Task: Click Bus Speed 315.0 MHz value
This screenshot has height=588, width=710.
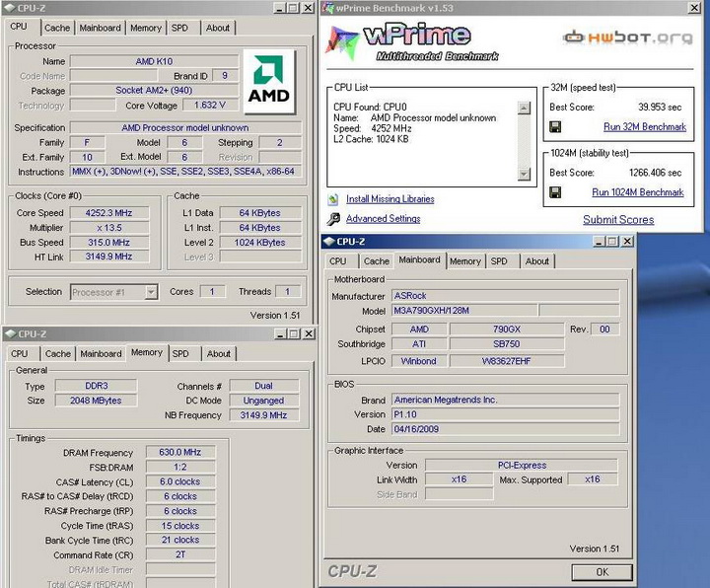Action: coord(109,243)
